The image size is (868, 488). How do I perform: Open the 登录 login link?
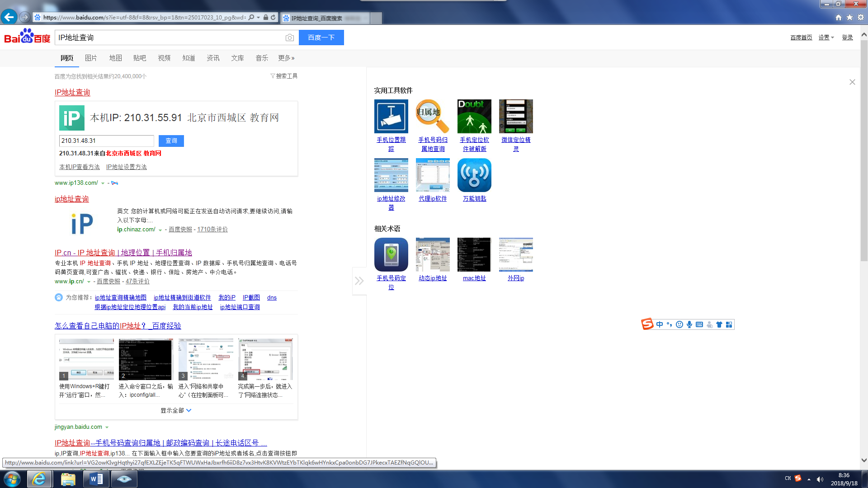tap(847, 38)
